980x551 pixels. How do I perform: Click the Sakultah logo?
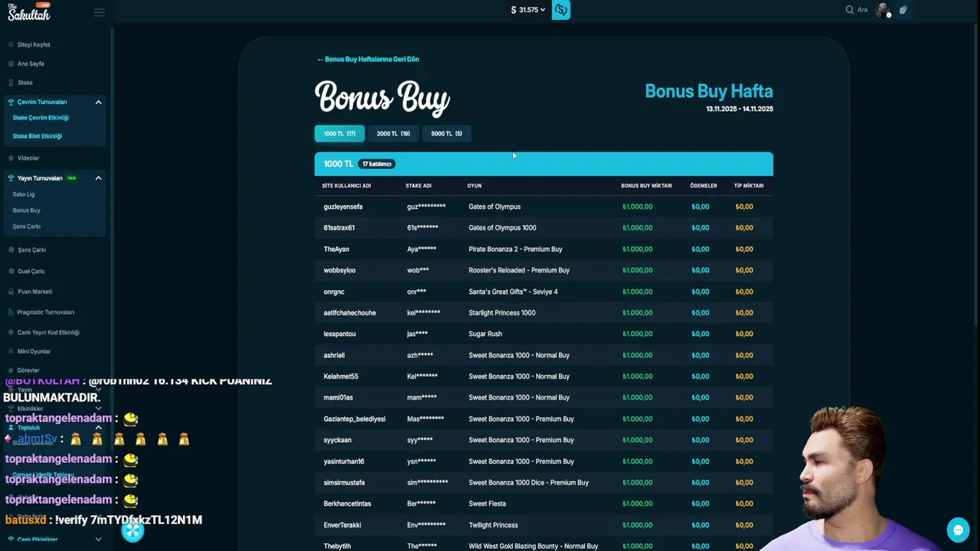click(x=29, y=11)
